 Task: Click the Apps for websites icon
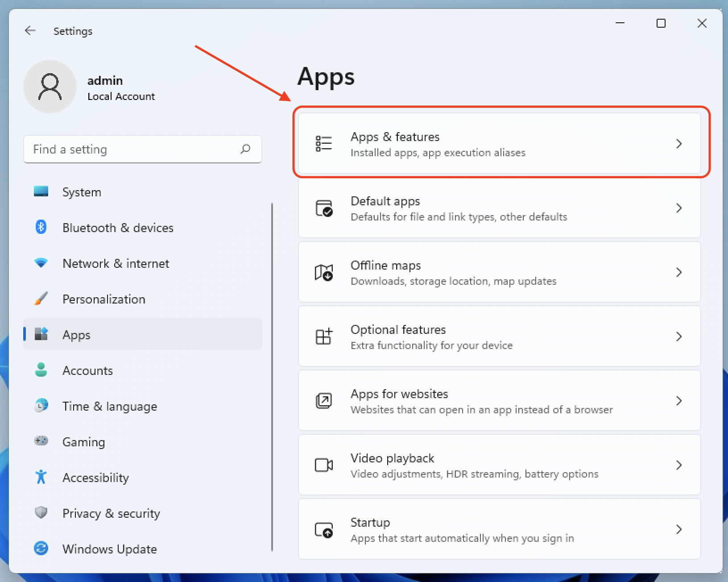[x=324, y=401]
